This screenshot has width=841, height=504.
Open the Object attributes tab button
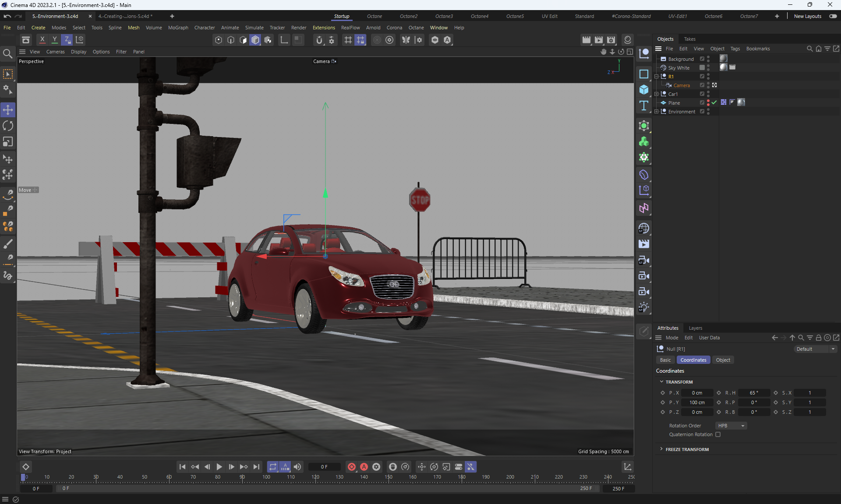(x=723, y=360)
